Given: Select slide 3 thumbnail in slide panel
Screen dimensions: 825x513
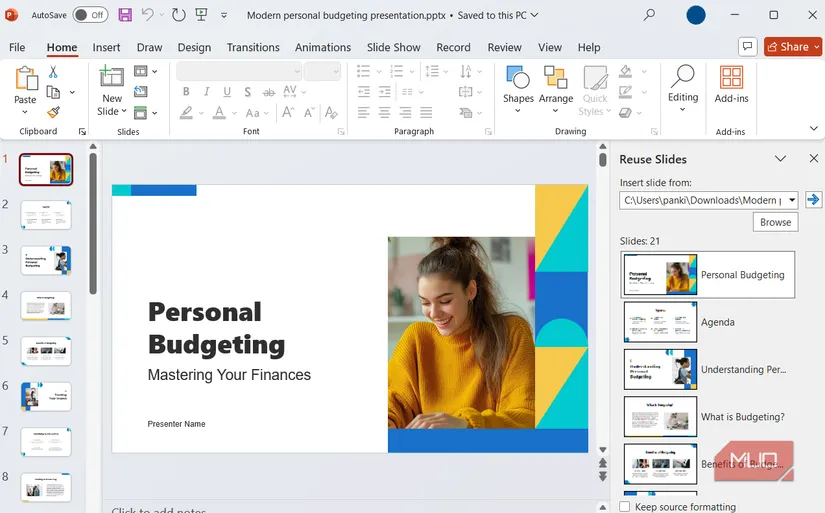Looking at the screenshot, I should 46,260.
